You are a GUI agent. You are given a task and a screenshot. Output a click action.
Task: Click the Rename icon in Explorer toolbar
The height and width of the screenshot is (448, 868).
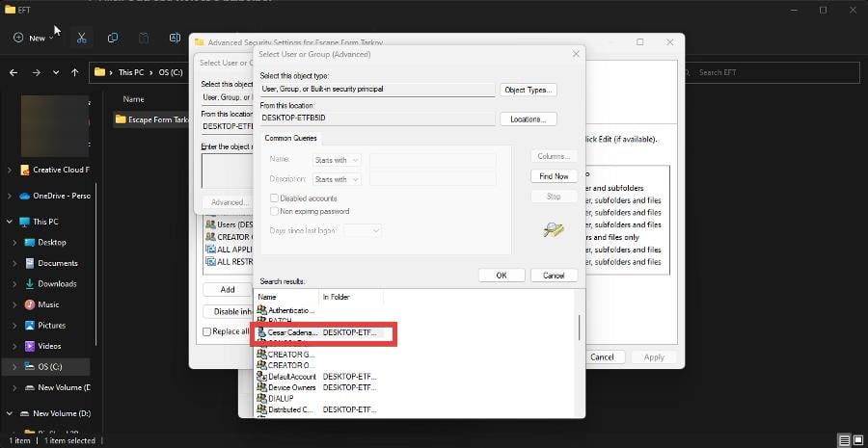175,38
